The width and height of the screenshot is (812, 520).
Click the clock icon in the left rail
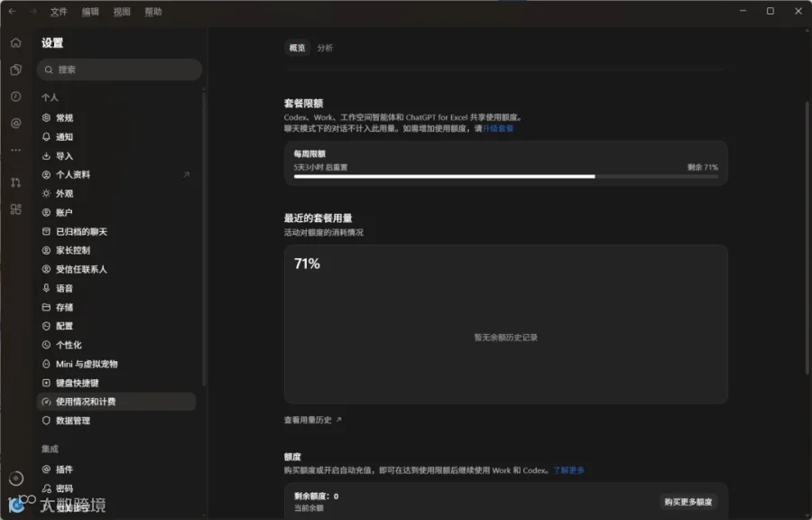point(16,97)
